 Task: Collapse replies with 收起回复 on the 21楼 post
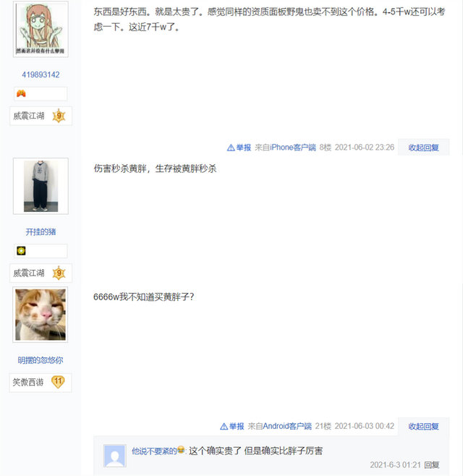[423, 426]
